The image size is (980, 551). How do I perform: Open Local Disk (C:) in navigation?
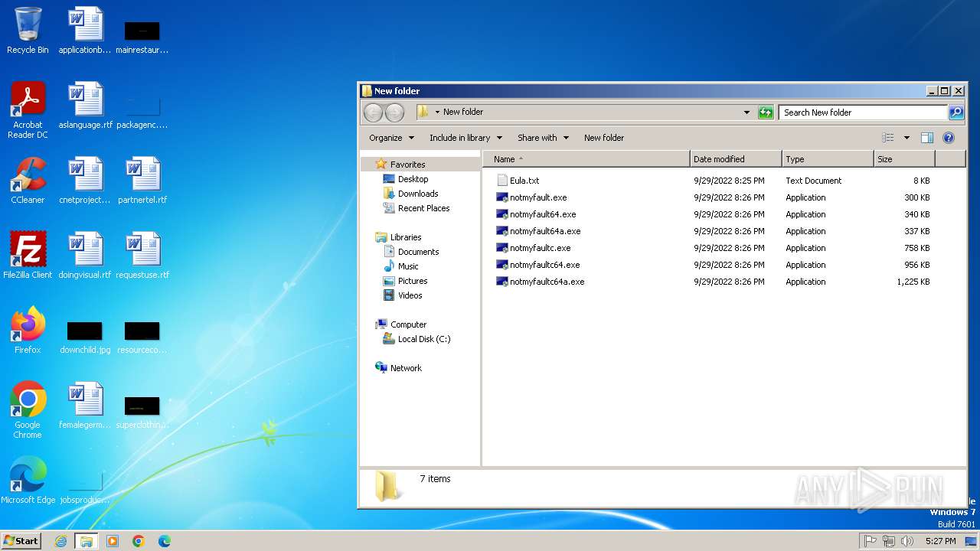[424, 339]
